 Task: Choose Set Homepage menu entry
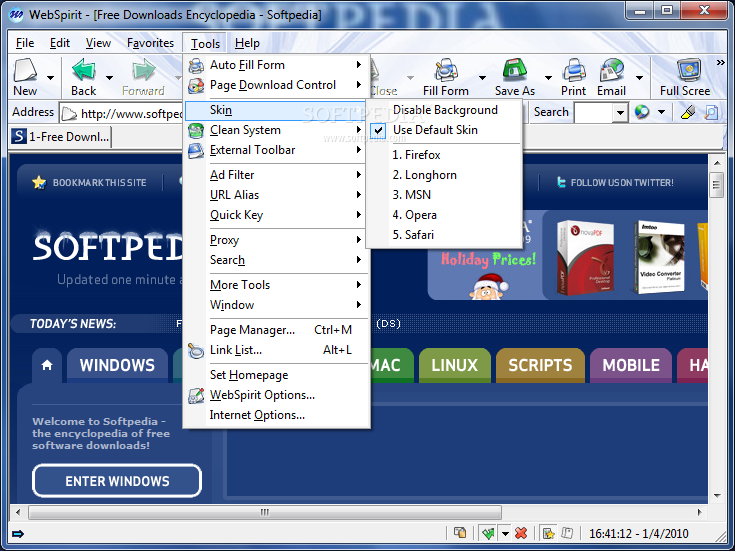click(277, 375)
